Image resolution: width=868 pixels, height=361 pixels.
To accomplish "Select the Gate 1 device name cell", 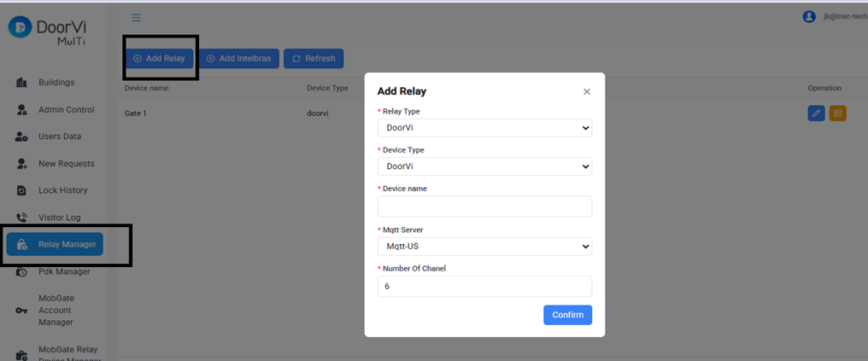I will point(136,114).
